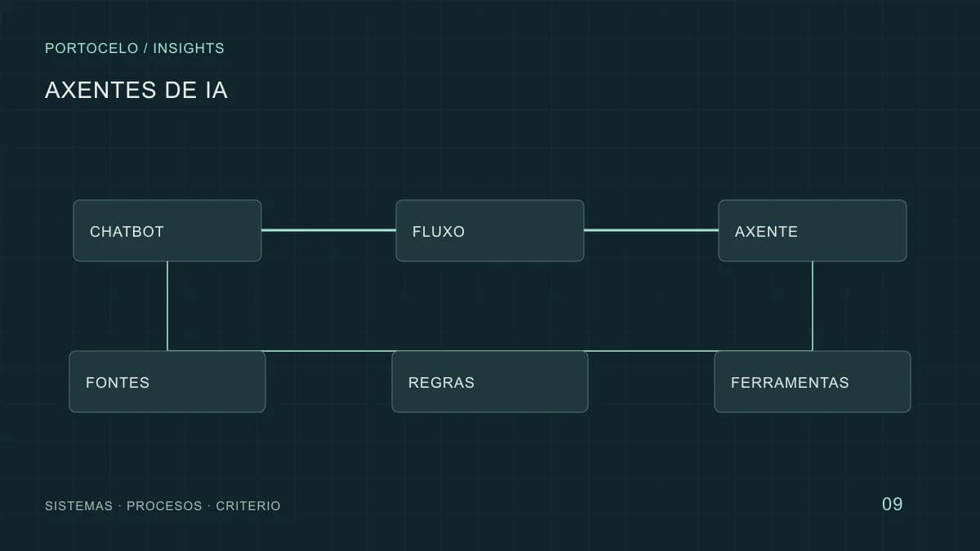Click the REGRAS diagram box

click(x=490, y=382)
